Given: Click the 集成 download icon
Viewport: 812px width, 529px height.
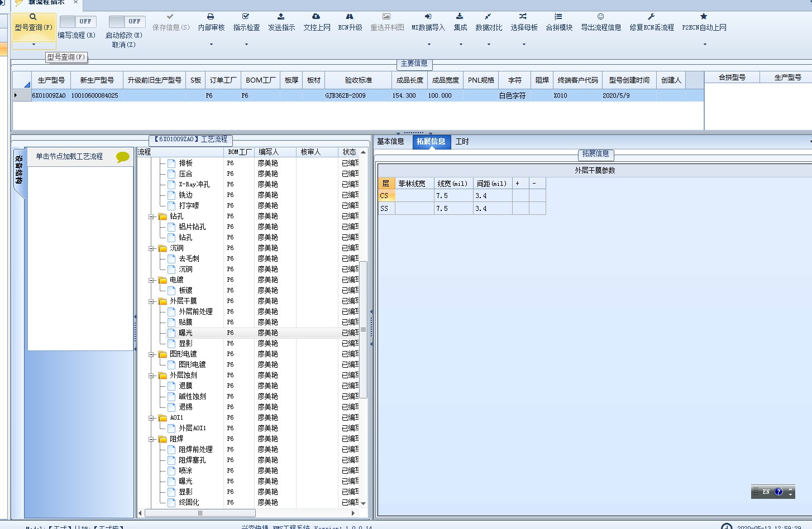Looking at the screenshot, I should point(460,17).
